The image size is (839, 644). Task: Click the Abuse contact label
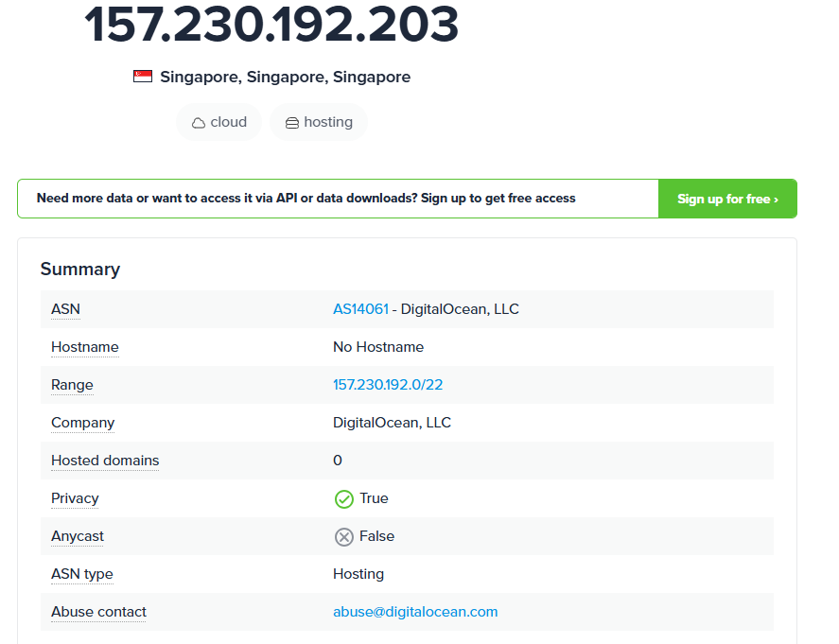99,612
